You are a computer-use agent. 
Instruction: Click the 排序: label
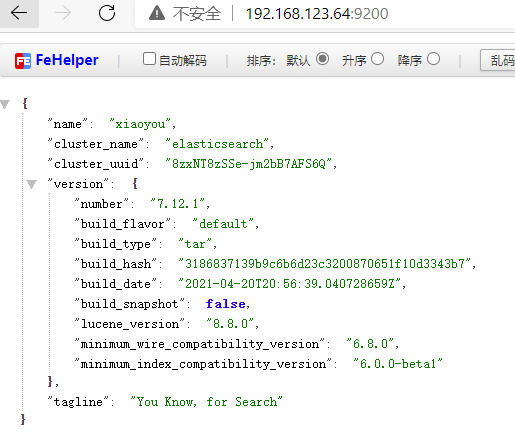(261, 60)
